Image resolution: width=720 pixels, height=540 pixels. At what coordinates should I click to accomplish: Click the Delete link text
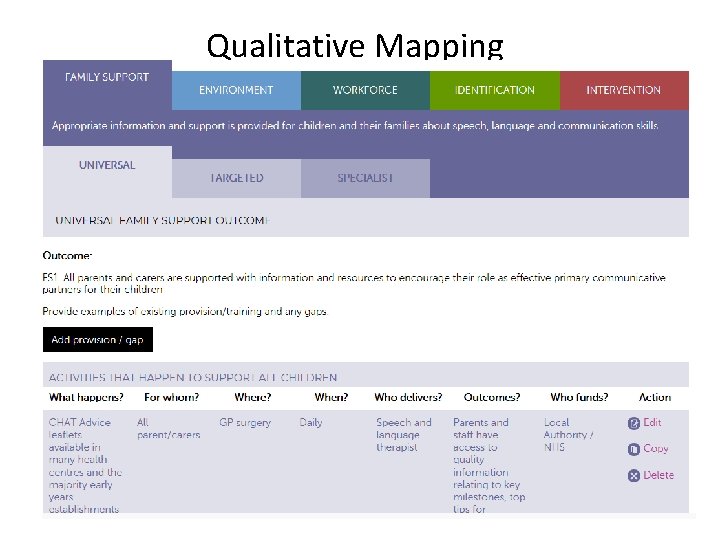pyautogui.click(x=658, y=475)
